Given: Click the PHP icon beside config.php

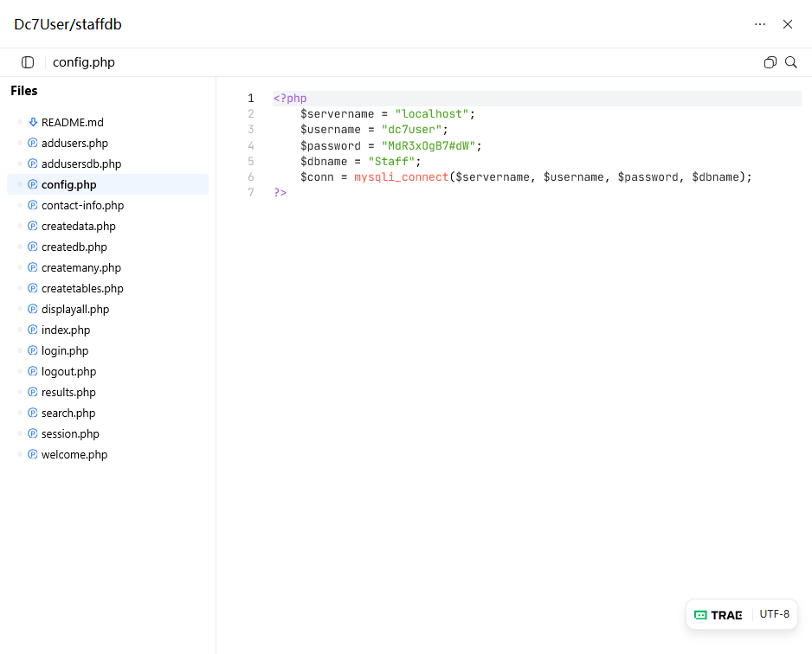Looking at the screenshot, I should pos(33,185).
